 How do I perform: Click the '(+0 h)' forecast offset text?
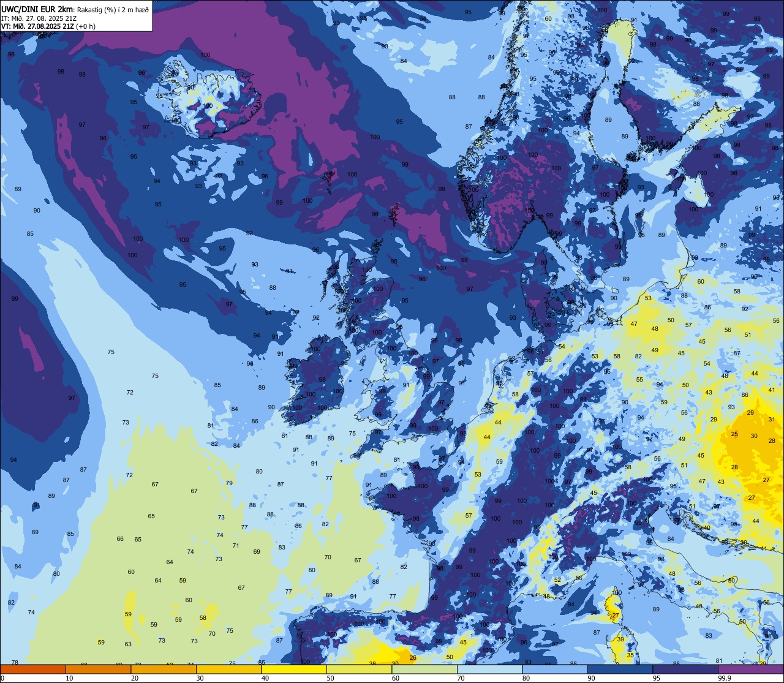pos(85,26)
